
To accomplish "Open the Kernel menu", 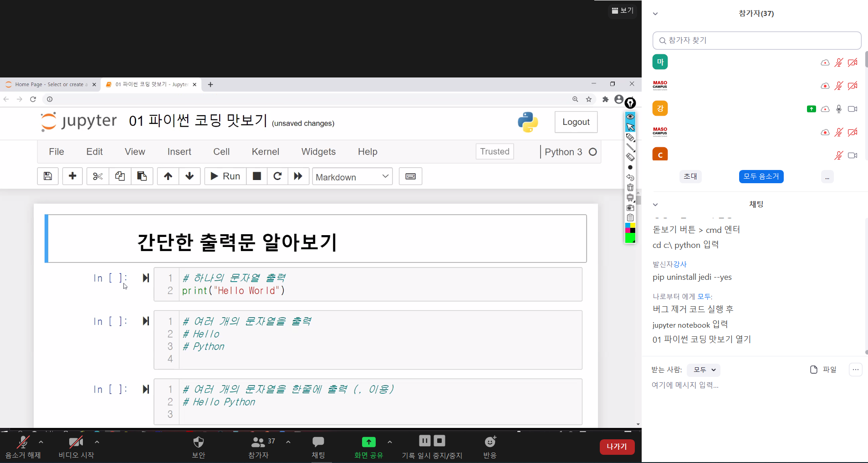I will click(x=265, y=152).
